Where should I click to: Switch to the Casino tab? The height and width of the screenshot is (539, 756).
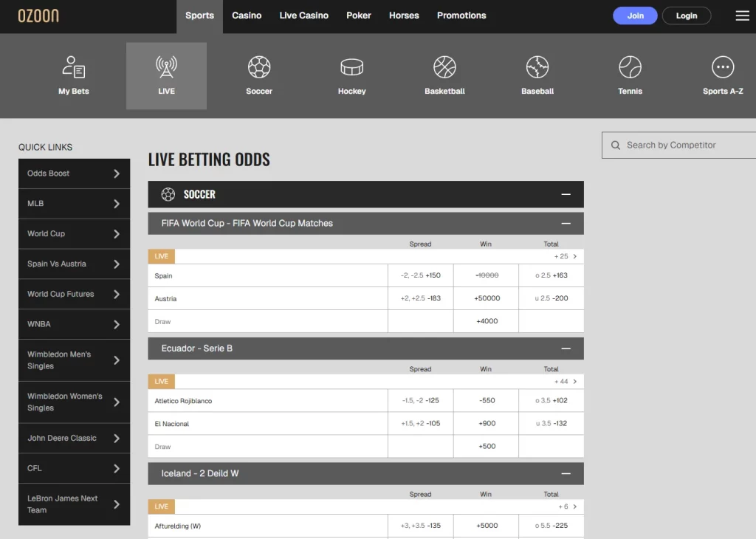(247, 16)
